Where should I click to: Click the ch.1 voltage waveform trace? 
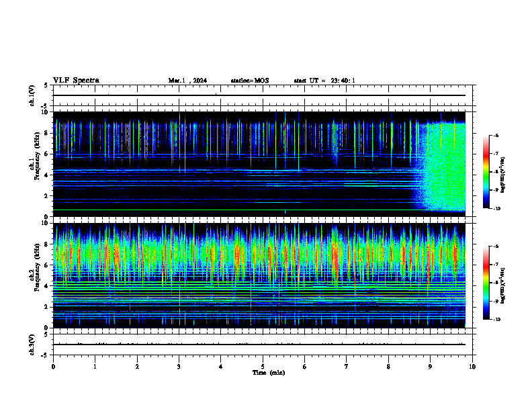(x=259, y=95)
